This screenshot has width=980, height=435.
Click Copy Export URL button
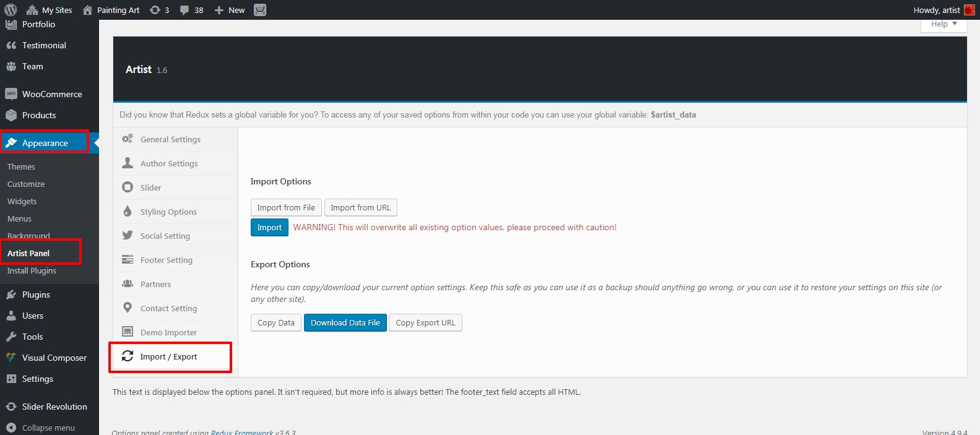point(425,322)
